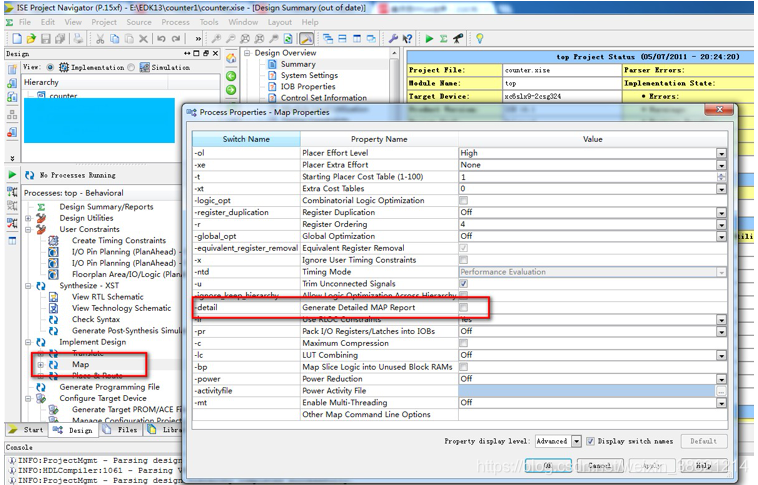Click the Cascade windows toolbar icon

tap(328, 39)
